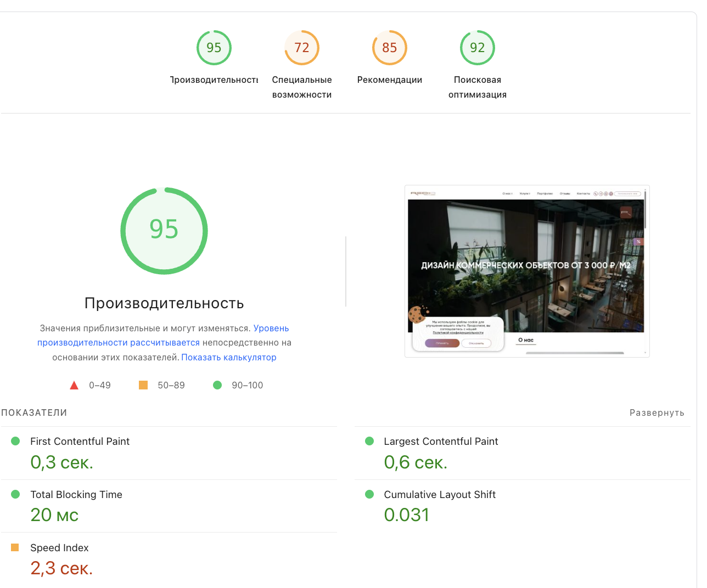Click the red triangle 0–49 legend icon
The image size is (707, 588).
pos(74,385)
